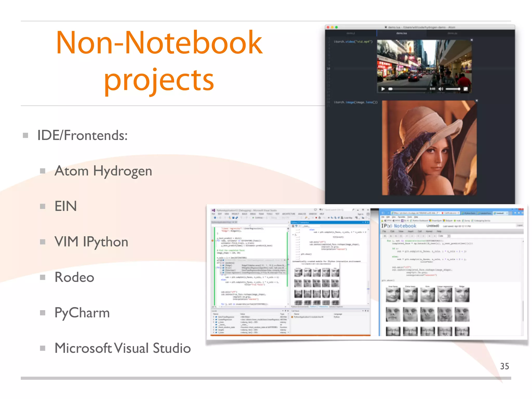Expand first variable row in Locals panel

click(214, 317)
